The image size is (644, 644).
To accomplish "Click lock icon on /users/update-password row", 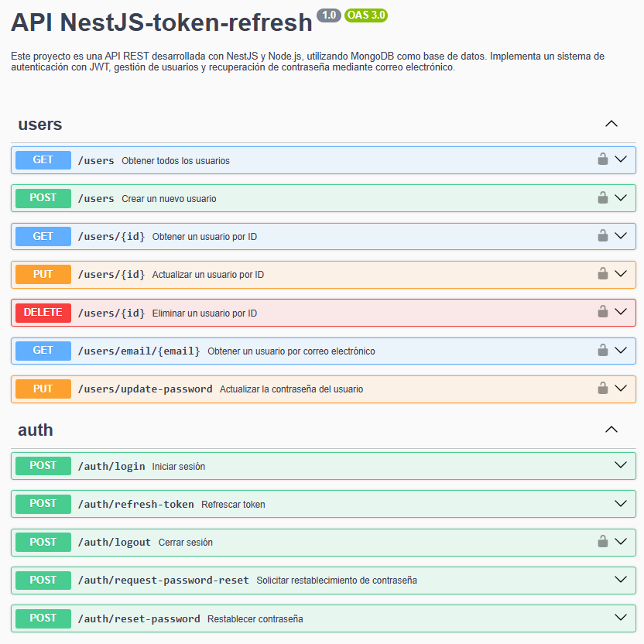I will click(602, 388).
